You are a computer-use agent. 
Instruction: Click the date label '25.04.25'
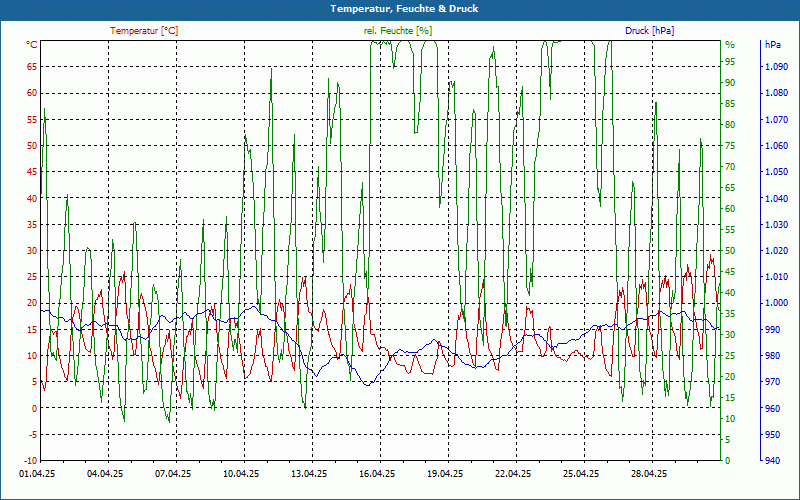click(x=581, y=474)
